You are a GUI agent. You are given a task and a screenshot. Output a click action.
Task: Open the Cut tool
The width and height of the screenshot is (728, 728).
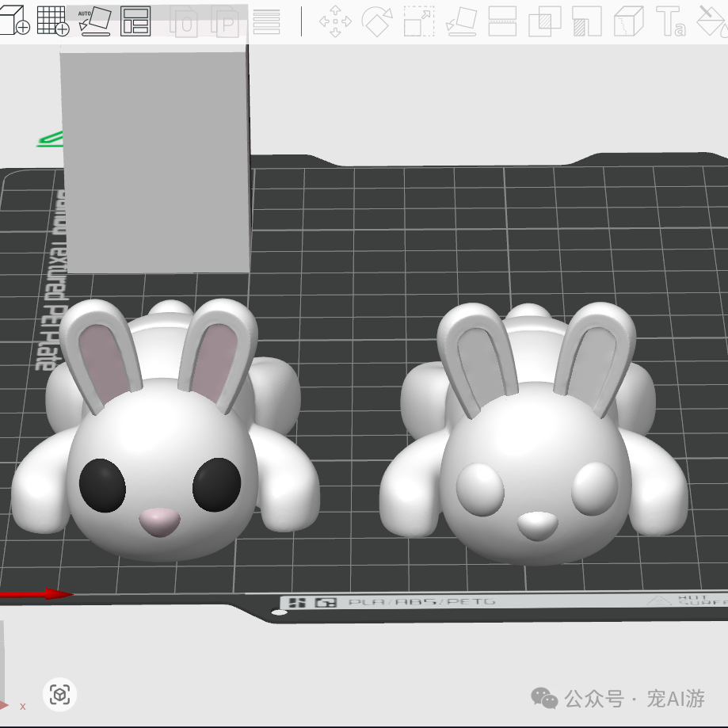tap(501, 20)
